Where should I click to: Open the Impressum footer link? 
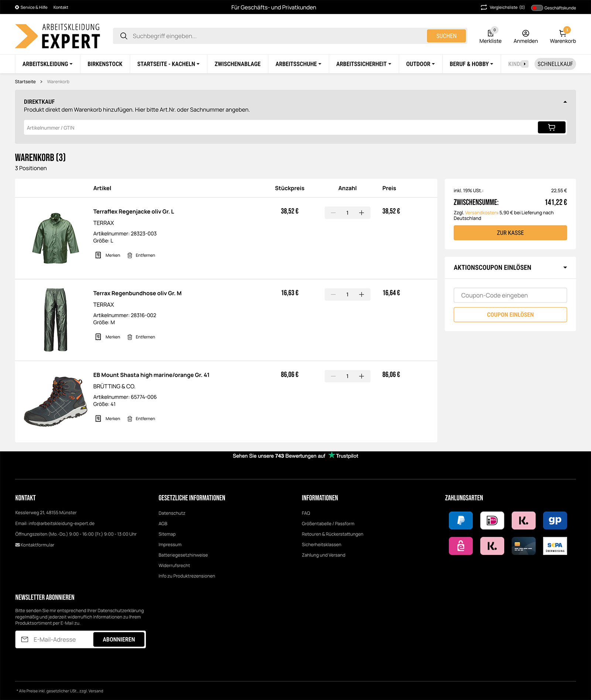pyautogui.click(x=170, y=545)
